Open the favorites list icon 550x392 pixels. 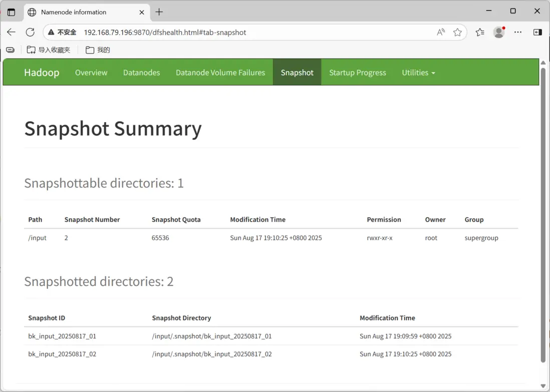[x=480, y=32]
